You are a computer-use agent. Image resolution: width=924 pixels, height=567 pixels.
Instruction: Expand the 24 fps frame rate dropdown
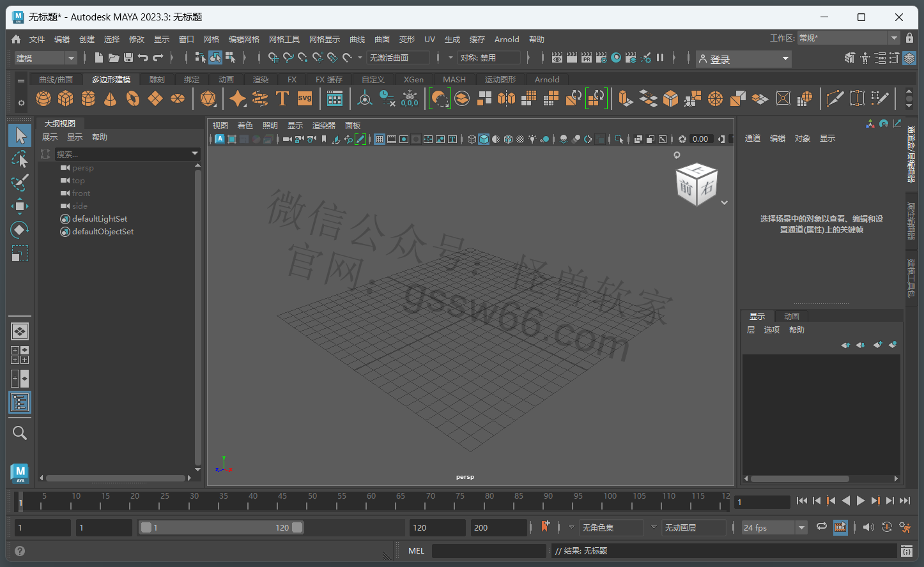point(801,527)
